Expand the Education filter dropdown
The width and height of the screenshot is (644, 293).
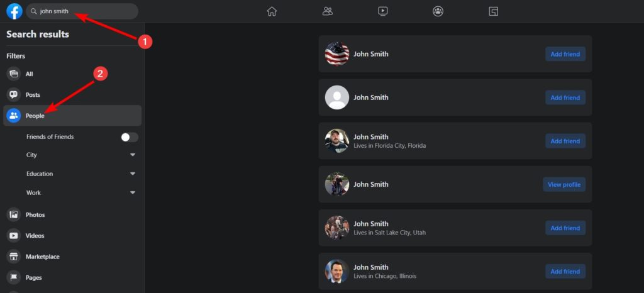coord(133,174)
